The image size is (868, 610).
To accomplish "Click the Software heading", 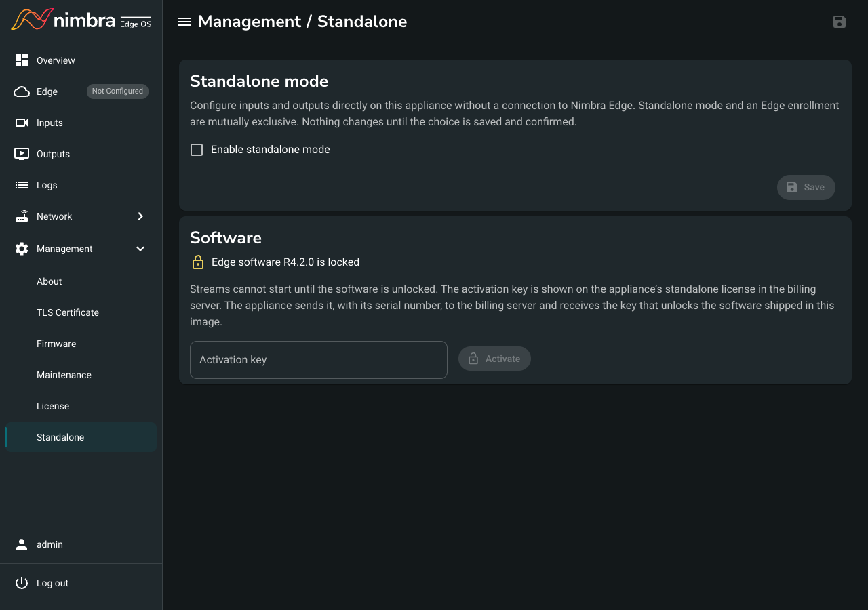I will 226,238.
